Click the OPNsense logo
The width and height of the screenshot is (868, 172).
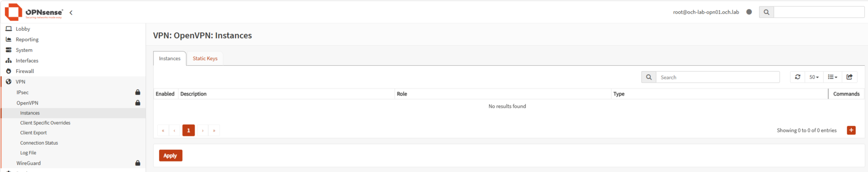pyautogui.click(x=34, y=12)
